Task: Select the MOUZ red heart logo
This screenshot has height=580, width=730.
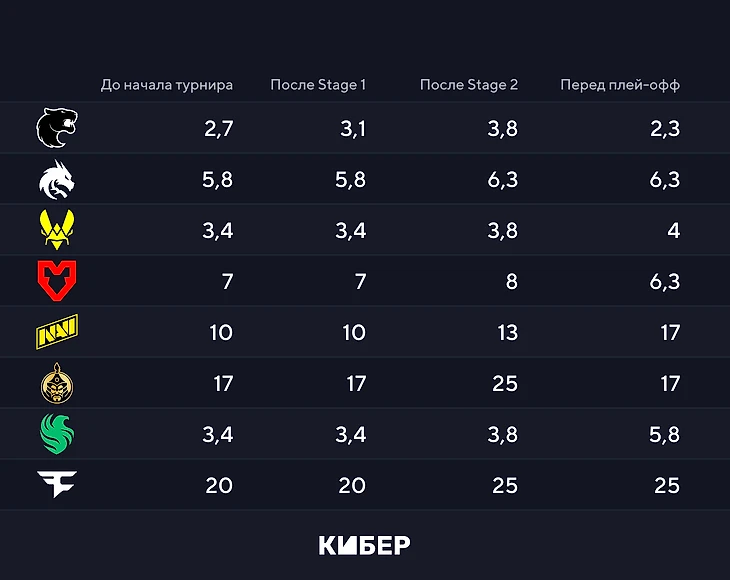Action: [x=57, y=281]
